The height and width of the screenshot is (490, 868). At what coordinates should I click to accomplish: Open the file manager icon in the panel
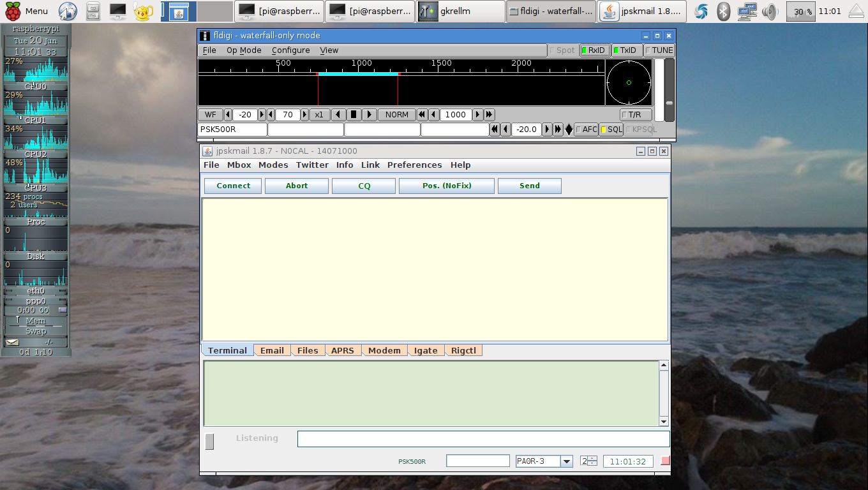(x=93, y=11)
